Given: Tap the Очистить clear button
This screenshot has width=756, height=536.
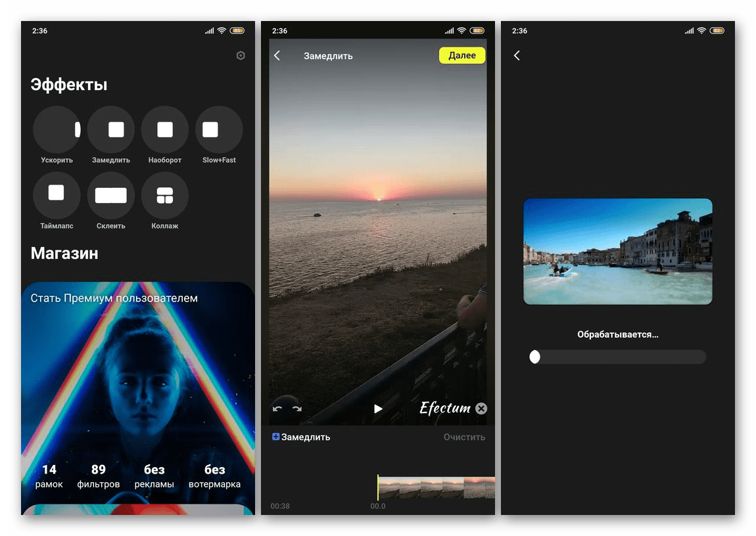Looking at the screenshot, I should [464, 437].
